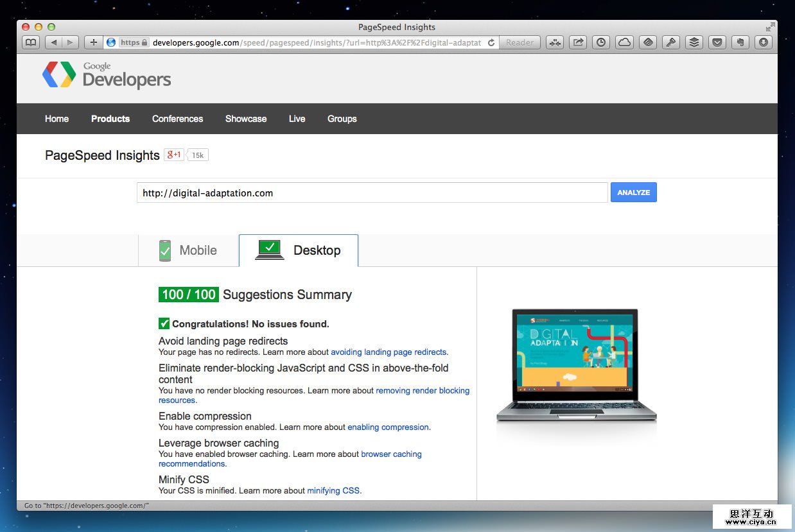Click the Enable compression heading
This screenshot has width=795, height=532.
click(x=205, y=416)
